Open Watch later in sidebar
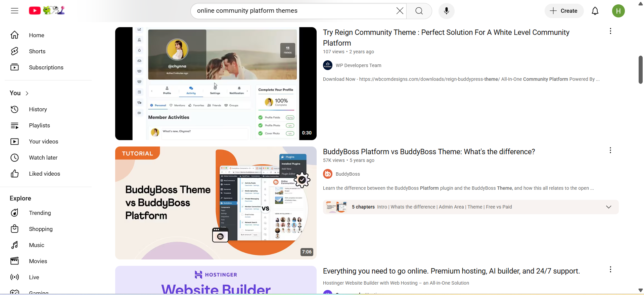This screenshot has width=644, height=295. point(43,158)
